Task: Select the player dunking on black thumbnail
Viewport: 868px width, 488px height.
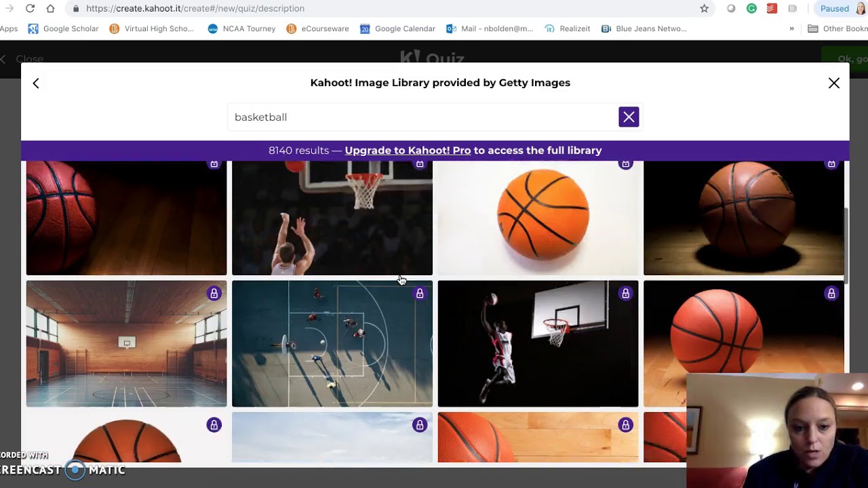Action: pyautogui.click(x=538, y=344)
